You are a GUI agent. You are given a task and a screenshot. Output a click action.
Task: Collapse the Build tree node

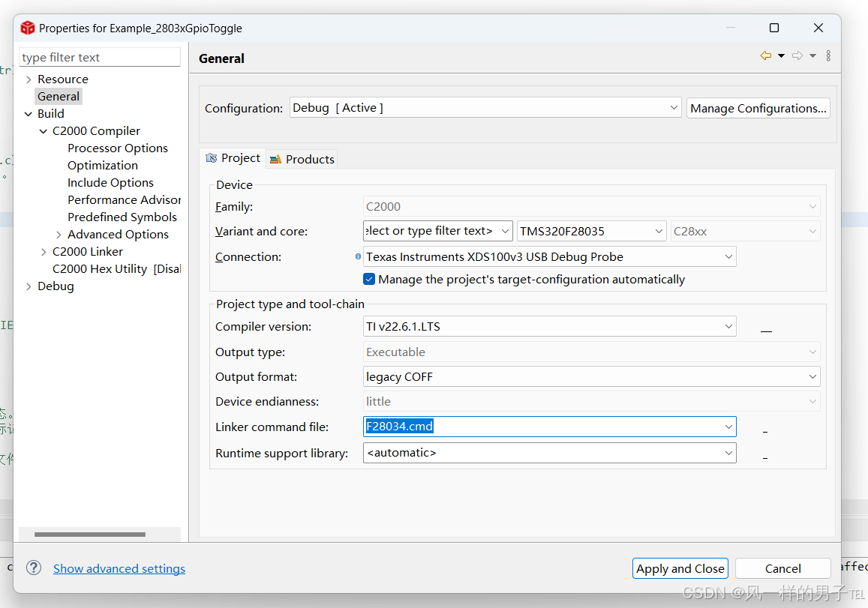click(x=29, y=113)
